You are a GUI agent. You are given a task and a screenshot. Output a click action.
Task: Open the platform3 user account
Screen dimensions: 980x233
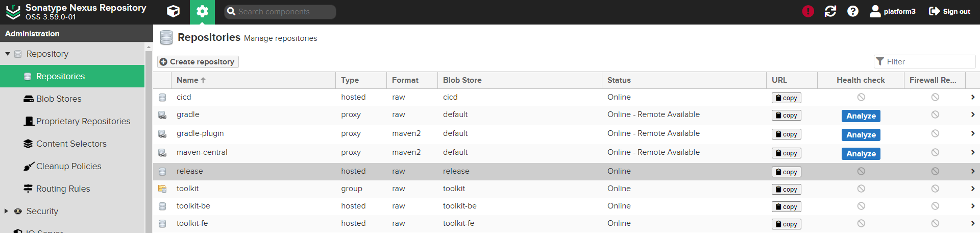[893, 11]
